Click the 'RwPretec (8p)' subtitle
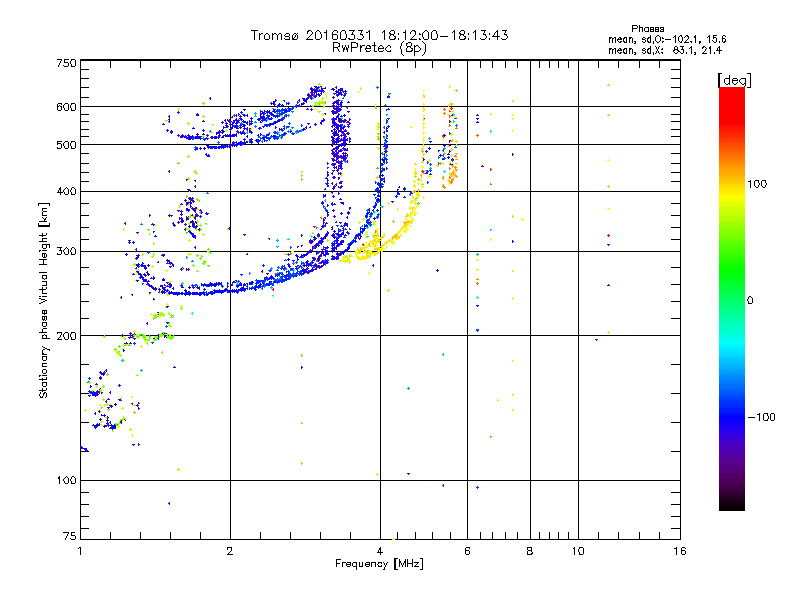Image resolution: width=800 pixels, height=600 pixels. click(x=379, y=48)
